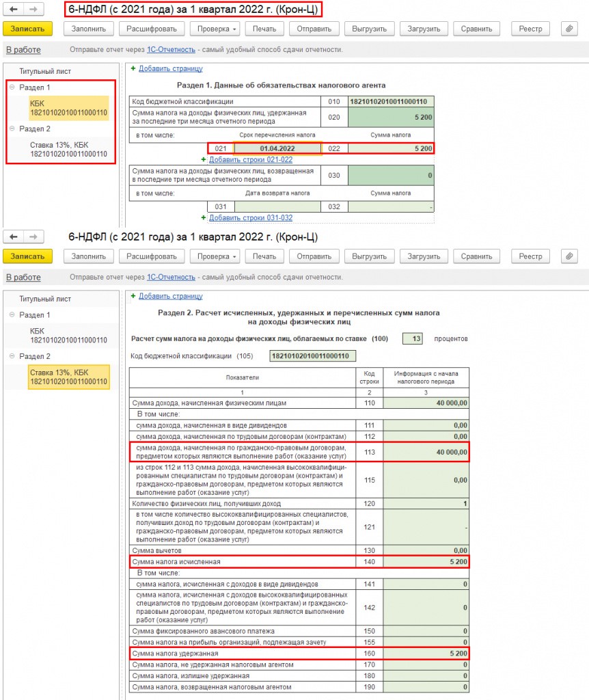Select highlighted КБК item under Раздел 1 in tree
589x700 pixels.
pyautogui.click(x=68, y=108)
